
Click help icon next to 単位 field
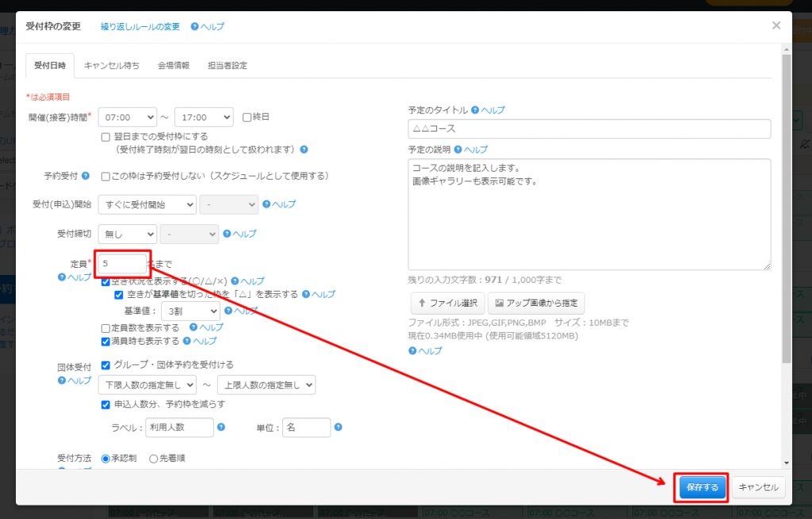338,427
